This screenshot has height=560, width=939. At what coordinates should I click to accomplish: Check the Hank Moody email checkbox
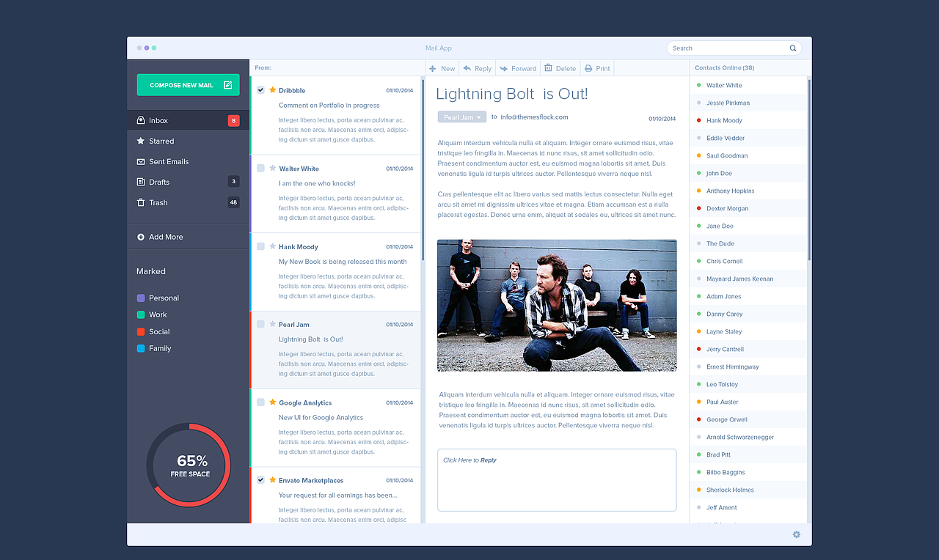click(x=260, y=246)
